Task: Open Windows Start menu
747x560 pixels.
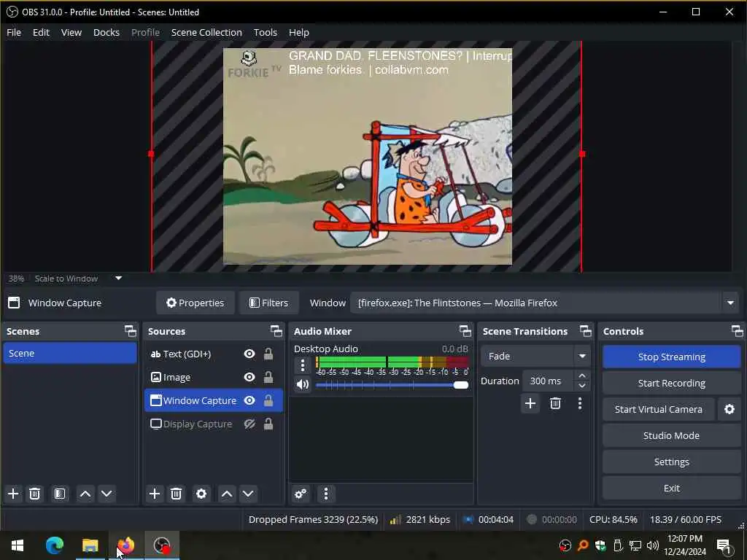Action: (x=18, y=545)
